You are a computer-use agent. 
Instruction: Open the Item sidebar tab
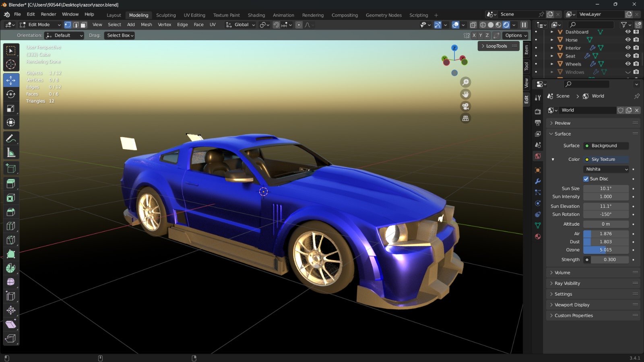(526, 49)
